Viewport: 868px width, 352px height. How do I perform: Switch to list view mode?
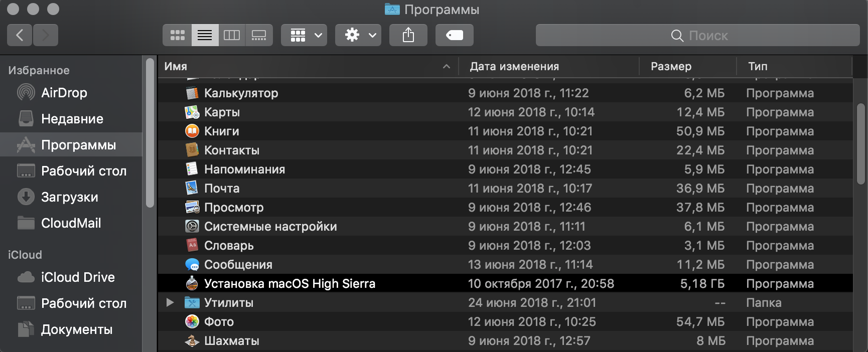pos(205,35)
